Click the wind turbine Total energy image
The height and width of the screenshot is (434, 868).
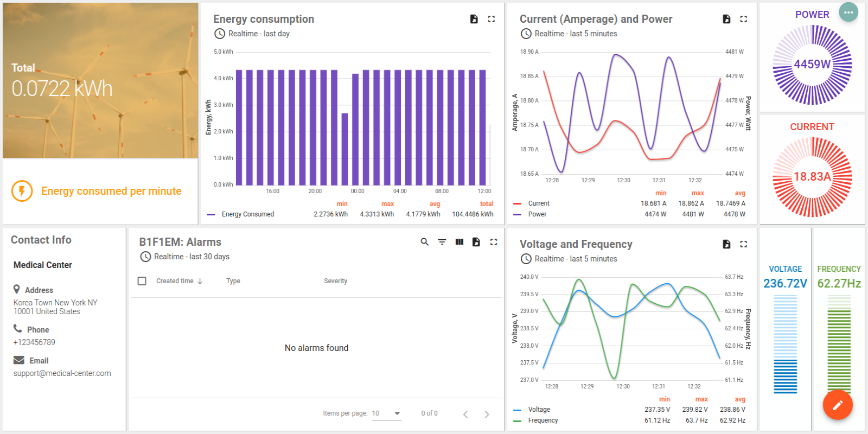coord(100,80)
